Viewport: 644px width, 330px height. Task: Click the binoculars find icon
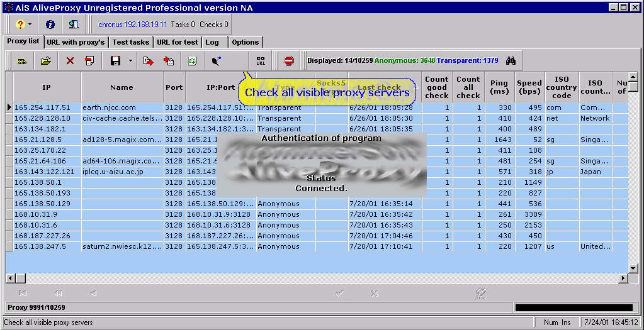511,61
